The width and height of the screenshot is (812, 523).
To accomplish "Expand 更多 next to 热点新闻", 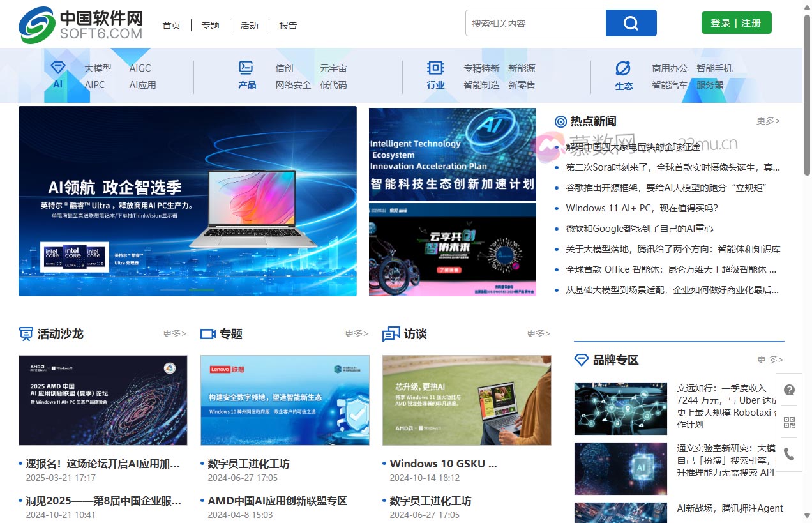I will [767, 121].
